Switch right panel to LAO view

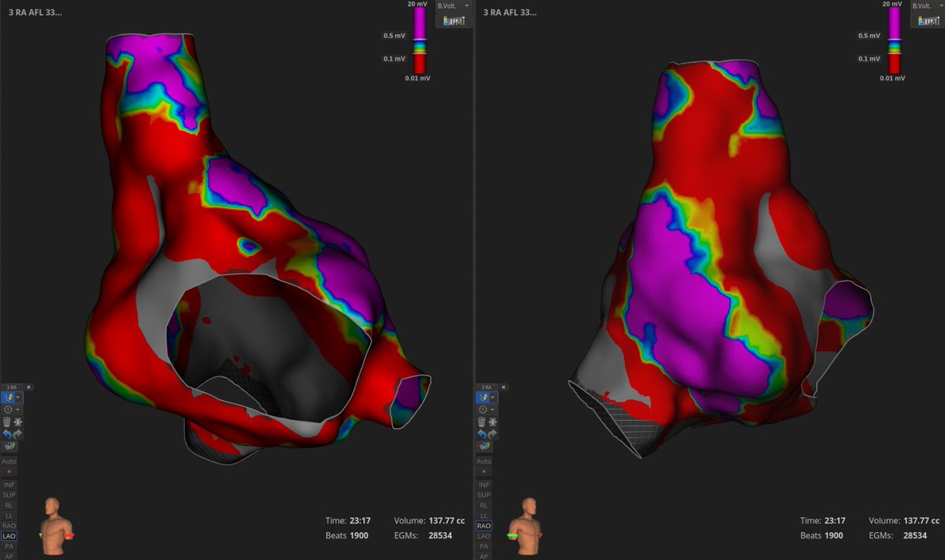point(484,536)
